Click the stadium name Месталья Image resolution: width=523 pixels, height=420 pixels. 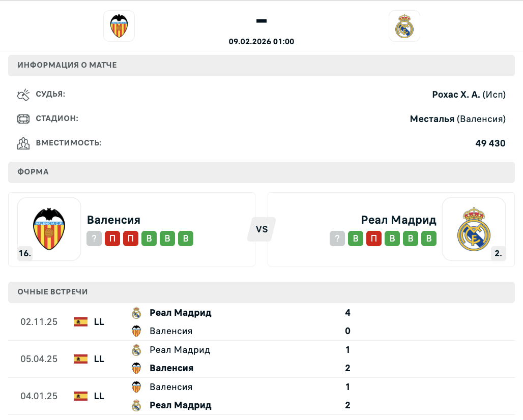pyautogui.click(x=432, y=119)
